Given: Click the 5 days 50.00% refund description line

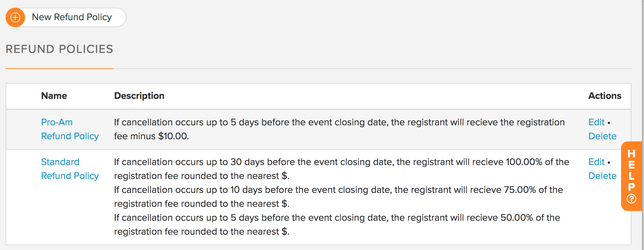Looking at the screenshot, I should pyautogui.click(x=337, y=225).
